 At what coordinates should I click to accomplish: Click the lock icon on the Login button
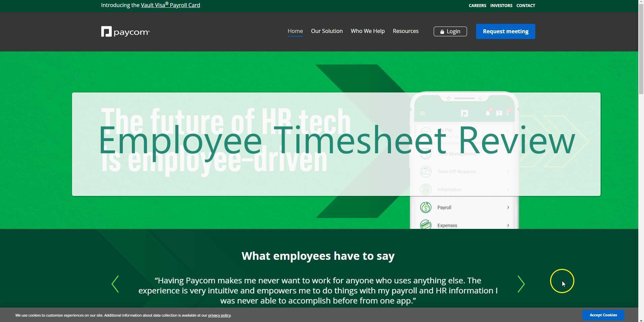click(x=442, y=32)
